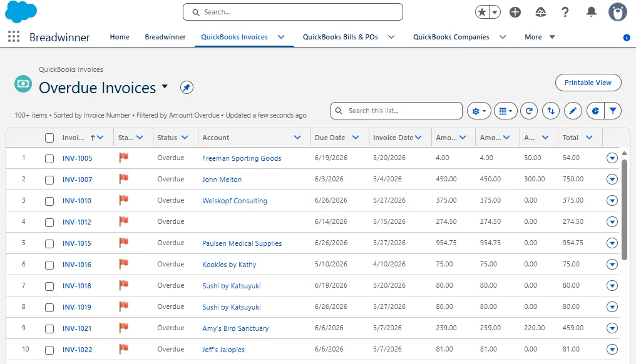Select the INV-1021 row checkbox
Viewport: 636px width, 364px height.
[49, 329]
